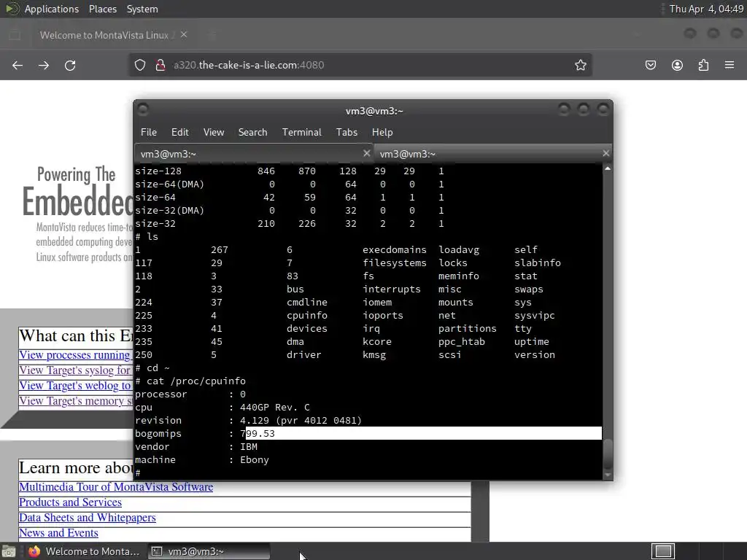
Task: Open the System menu in top panel
Action: [x=142, y=9]
